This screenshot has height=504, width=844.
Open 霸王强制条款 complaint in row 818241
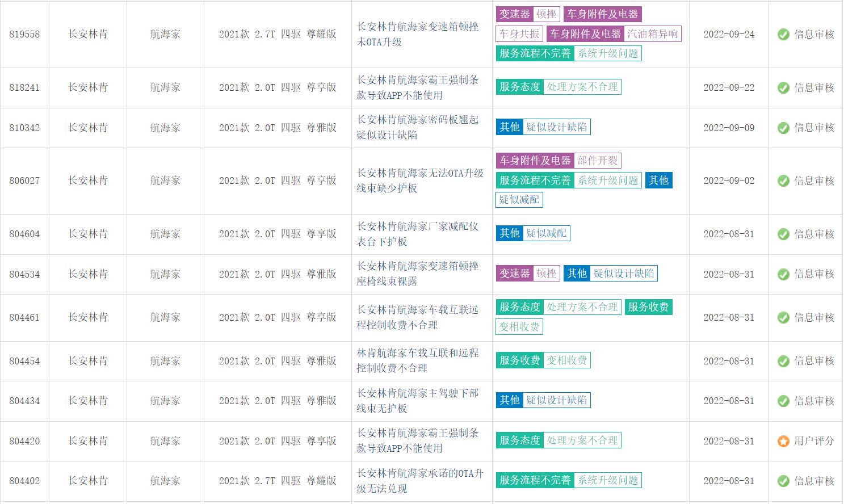pos(418,87)
